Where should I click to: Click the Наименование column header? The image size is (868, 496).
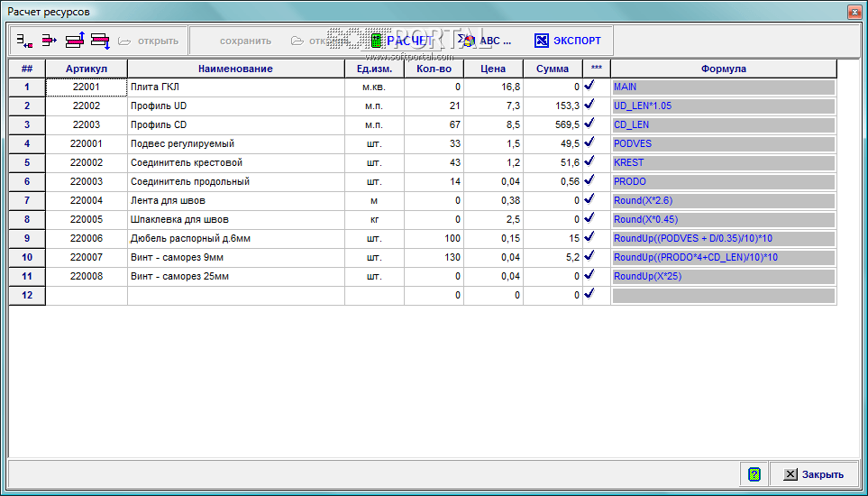(x=236, y=69)
